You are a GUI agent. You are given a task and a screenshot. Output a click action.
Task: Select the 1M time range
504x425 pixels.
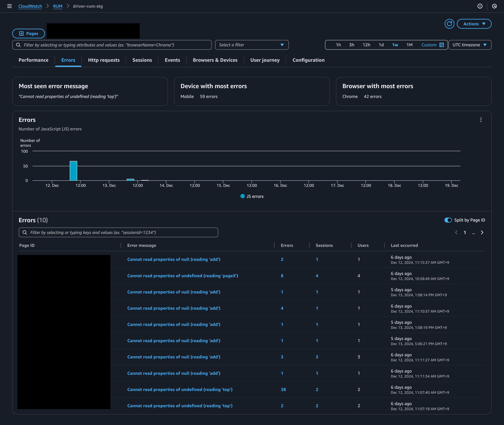(x=409, y=45)
